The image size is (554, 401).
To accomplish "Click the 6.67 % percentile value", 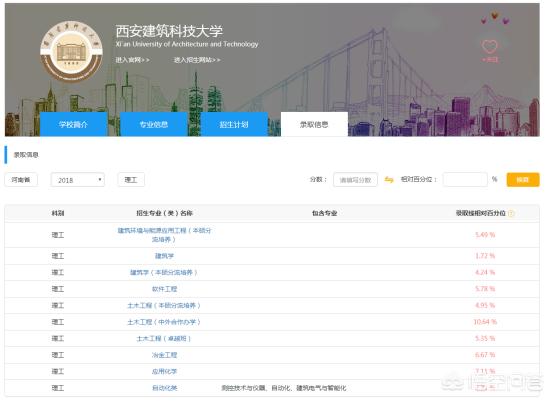I will 485,355.
